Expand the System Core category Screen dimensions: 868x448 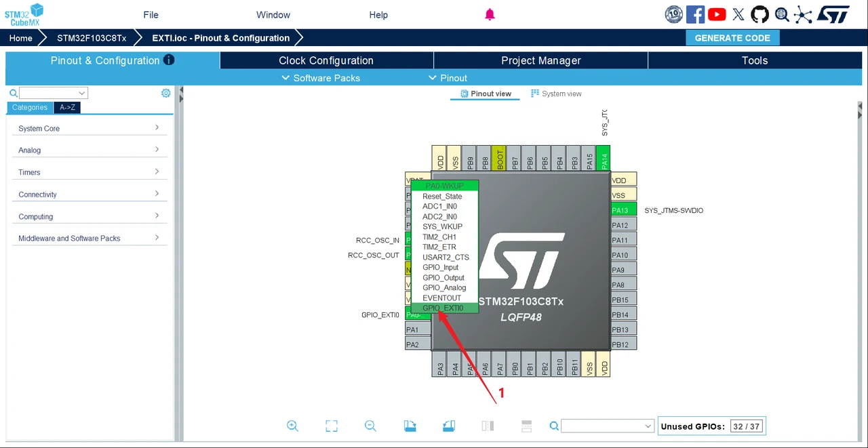pos(89,128)
